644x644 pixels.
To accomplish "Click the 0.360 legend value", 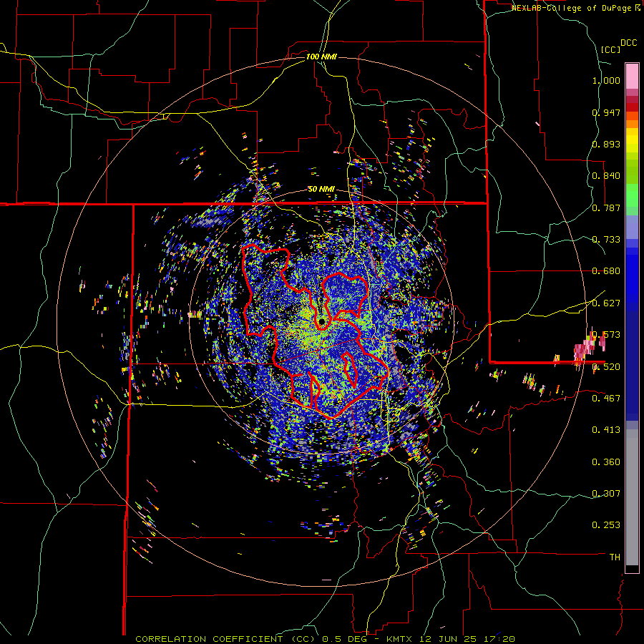I will 606,462.
